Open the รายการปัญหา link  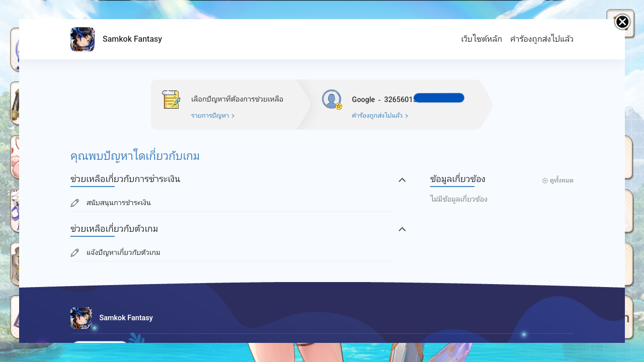click(x=210, y=116)
